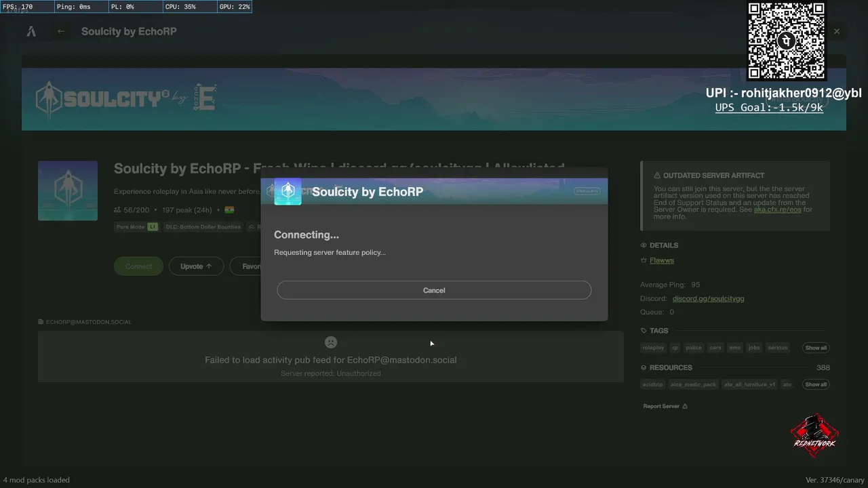
Task: Click the QR code overlay
Action: tap(787, 41)
